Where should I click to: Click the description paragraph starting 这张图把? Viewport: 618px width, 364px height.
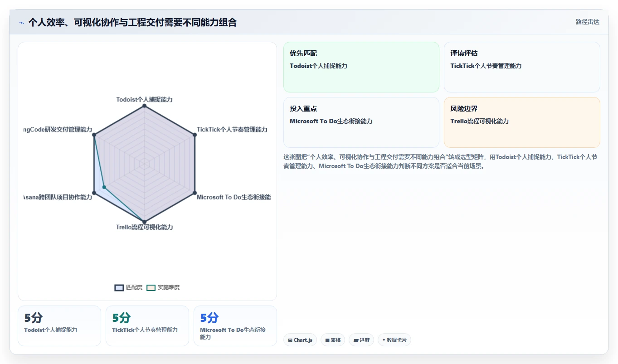pyautogui.click(x=440, y=161)
